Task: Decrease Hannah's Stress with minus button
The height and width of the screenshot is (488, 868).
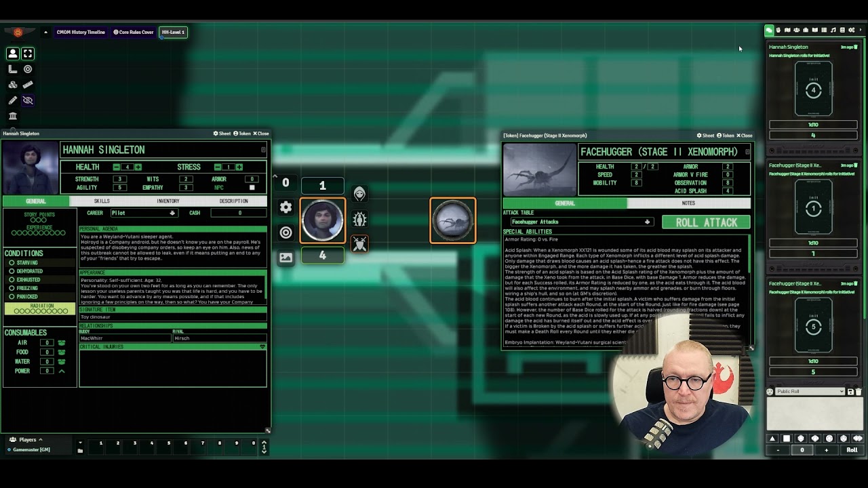Action: tap(218, 167)
